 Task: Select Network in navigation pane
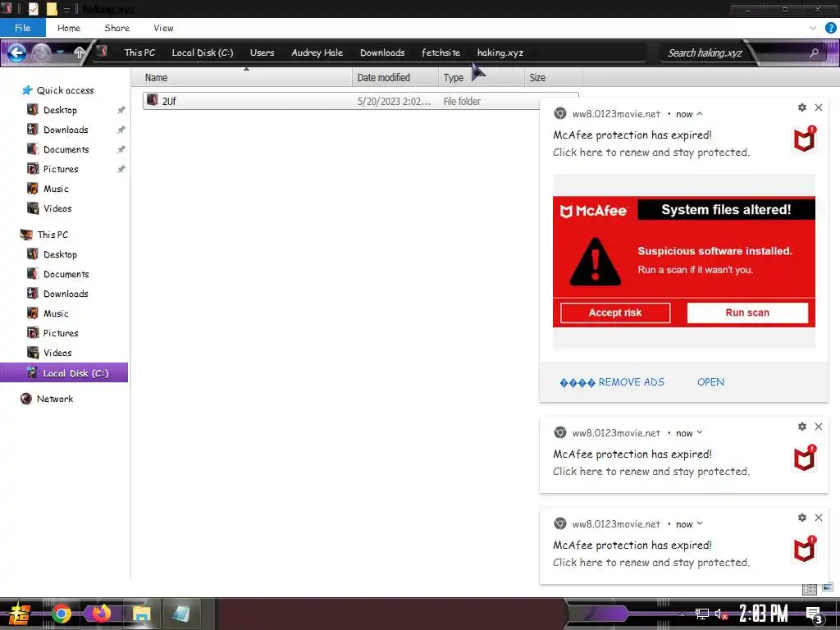47,399
